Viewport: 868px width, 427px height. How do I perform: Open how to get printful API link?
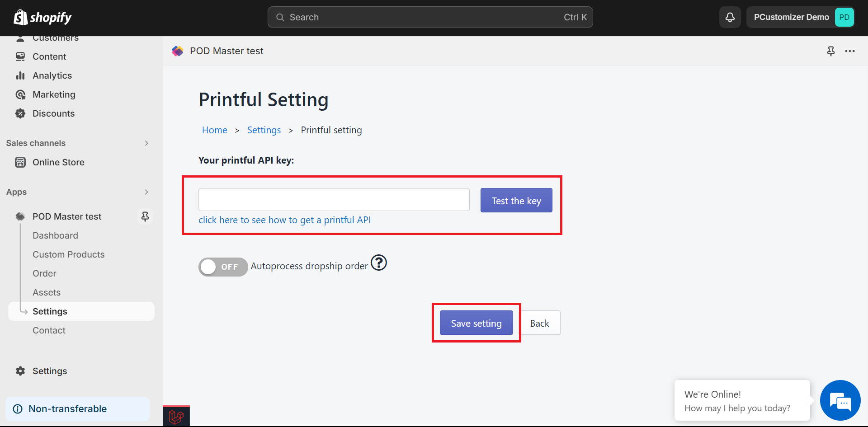[284, 220]
